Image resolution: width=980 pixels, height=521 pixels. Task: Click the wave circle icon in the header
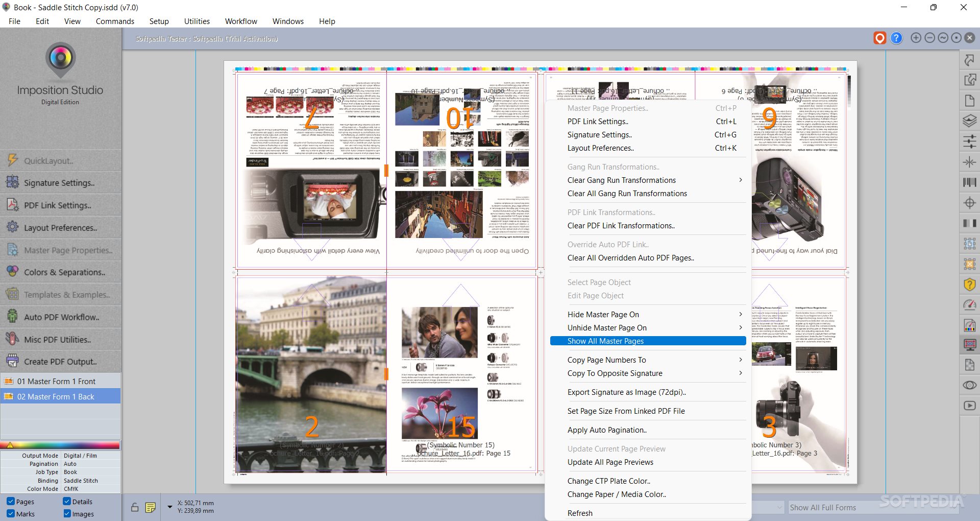point(943,38)
